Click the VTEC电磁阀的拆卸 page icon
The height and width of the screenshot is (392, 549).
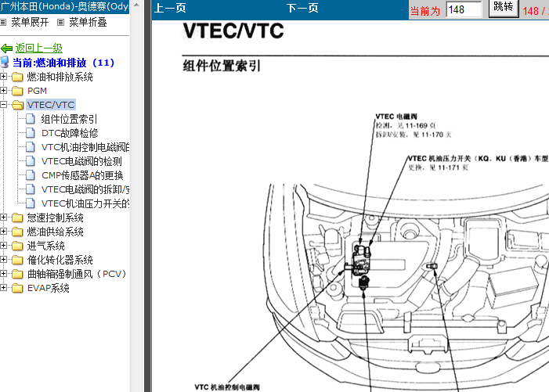[x=31, y=189]
